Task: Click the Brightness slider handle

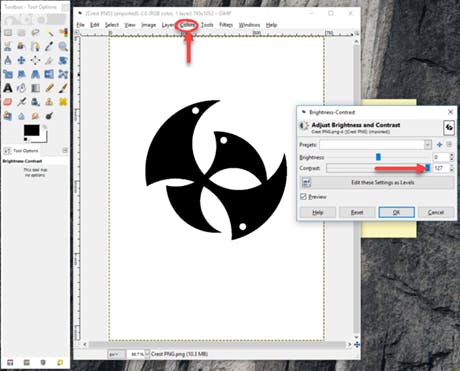Action: coord(378,157)
